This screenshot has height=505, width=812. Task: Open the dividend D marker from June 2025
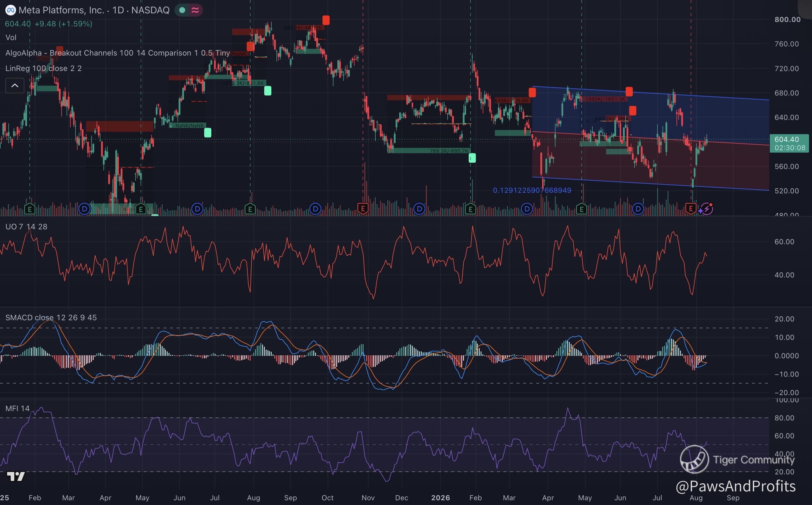pos(197,209)
